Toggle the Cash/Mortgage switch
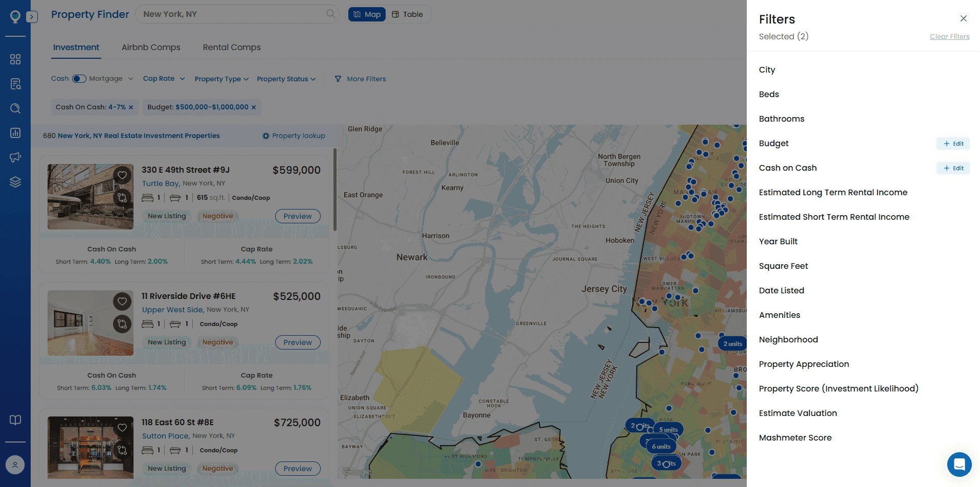This screenshot has height=487, width=980. 79,79
